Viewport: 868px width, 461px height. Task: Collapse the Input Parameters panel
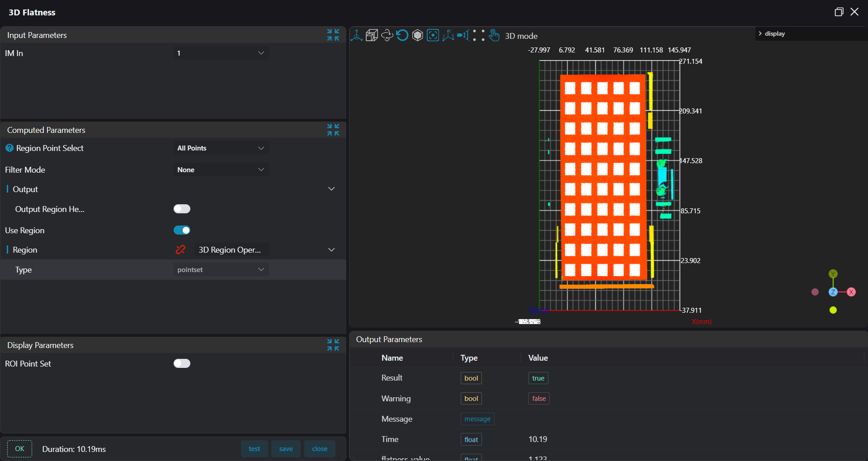(333, 35)
